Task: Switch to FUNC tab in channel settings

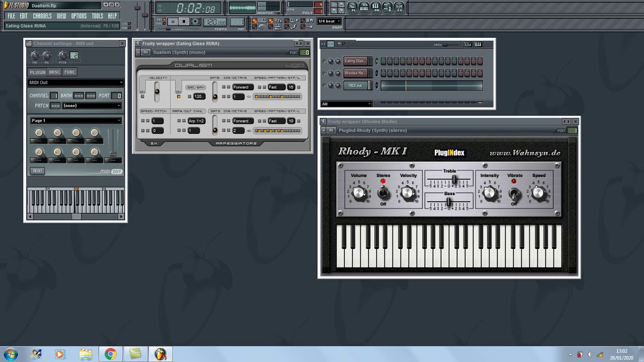Action: 70,72
